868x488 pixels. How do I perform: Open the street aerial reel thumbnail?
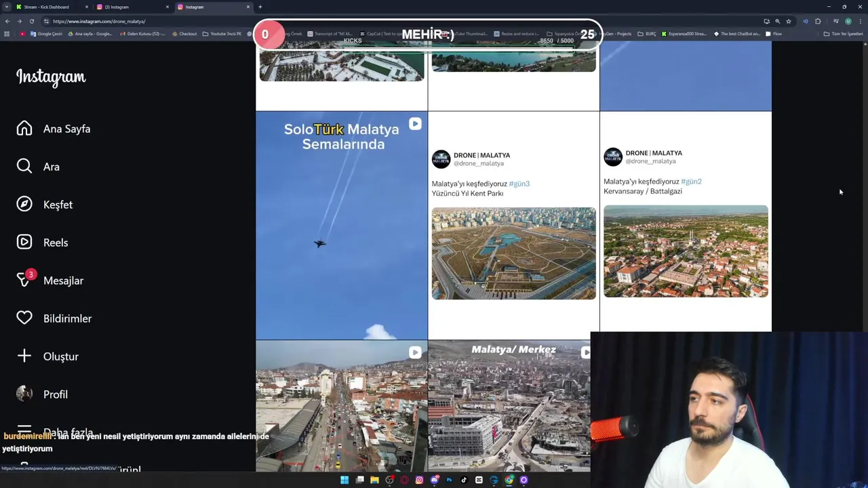point(342,406)
